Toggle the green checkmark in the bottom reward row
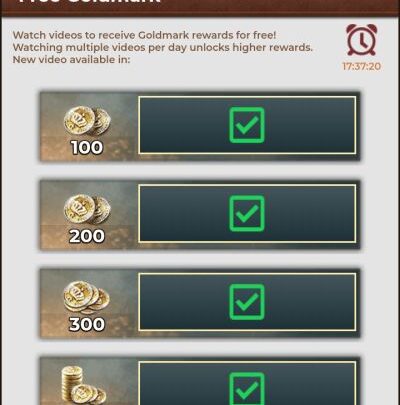 (247, 388)
